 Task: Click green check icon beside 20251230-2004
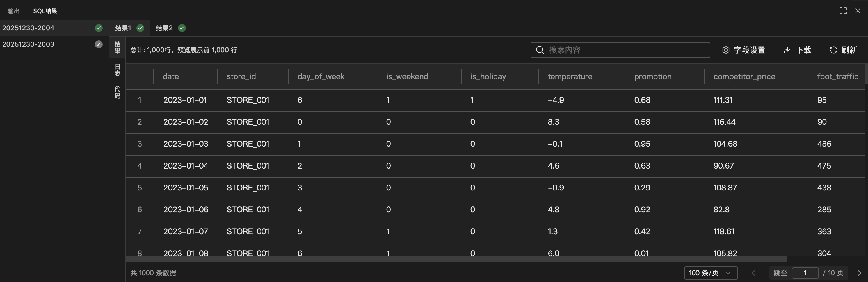coord(99,28)
